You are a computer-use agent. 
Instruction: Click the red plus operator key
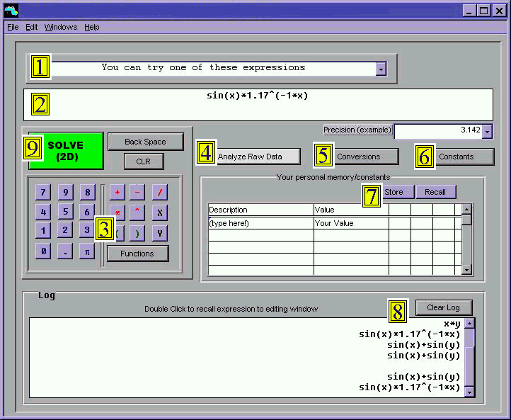(x=117, y=192)
